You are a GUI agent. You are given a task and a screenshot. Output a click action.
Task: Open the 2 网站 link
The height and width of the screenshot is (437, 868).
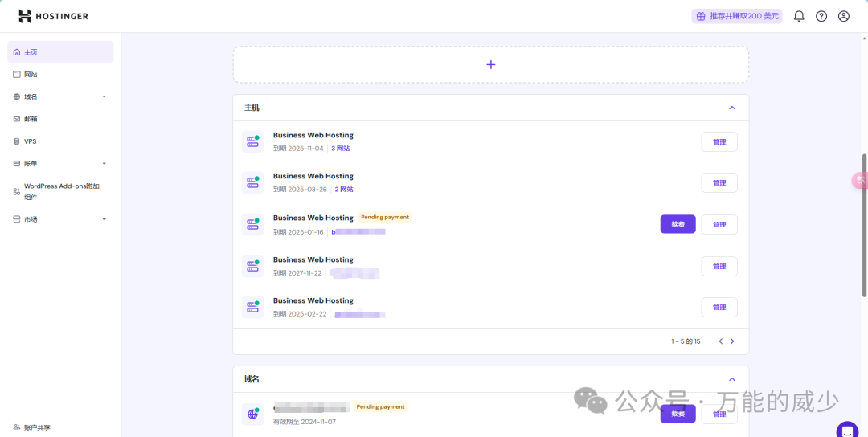pyautogui.click(x=344, y=190)
